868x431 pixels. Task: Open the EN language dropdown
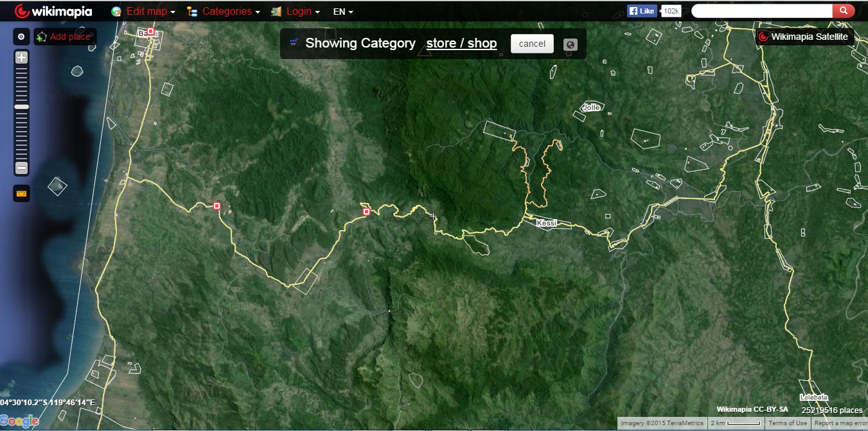click(342, 12)
